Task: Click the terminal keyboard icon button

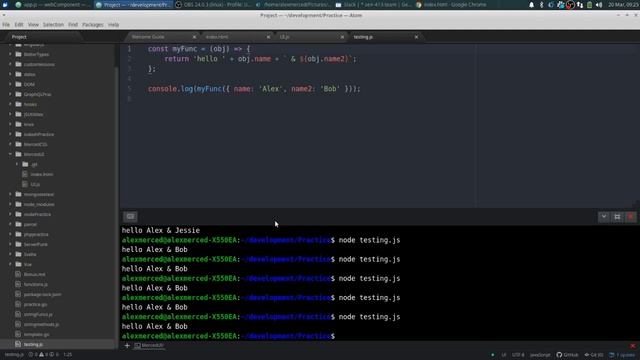Action: (130, 217)
